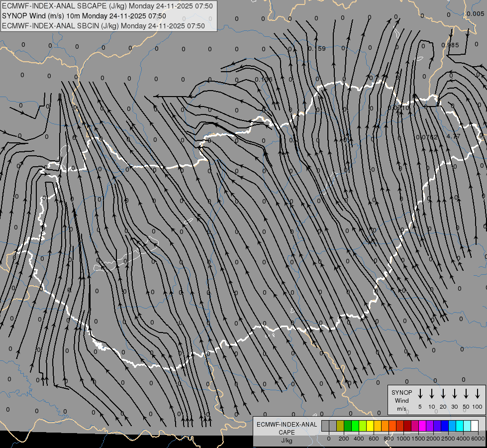Click the 200 tick label on CAPE scale
The width and height of the screenshot is (487, 448).
pos(344,439)
